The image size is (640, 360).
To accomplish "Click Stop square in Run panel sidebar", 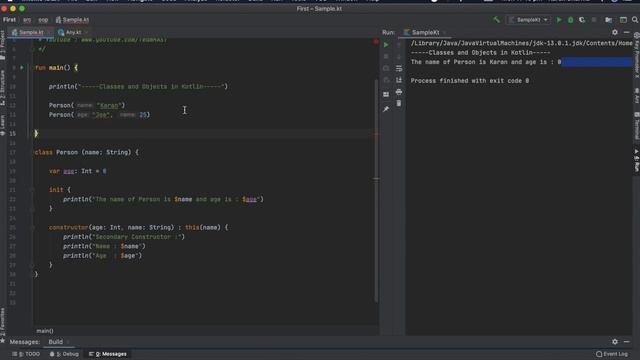I will (x=386, y=56).
